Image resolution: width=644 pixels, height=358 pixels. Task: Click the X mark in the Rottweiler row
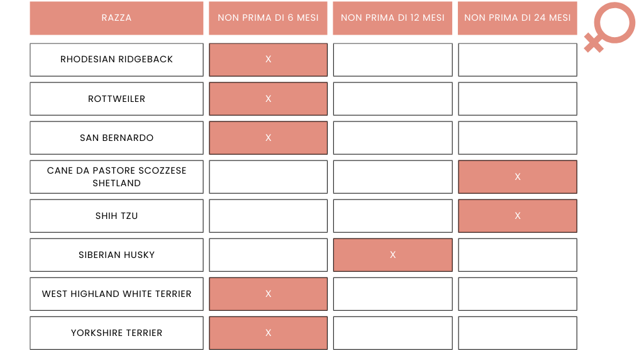point(268,99)
